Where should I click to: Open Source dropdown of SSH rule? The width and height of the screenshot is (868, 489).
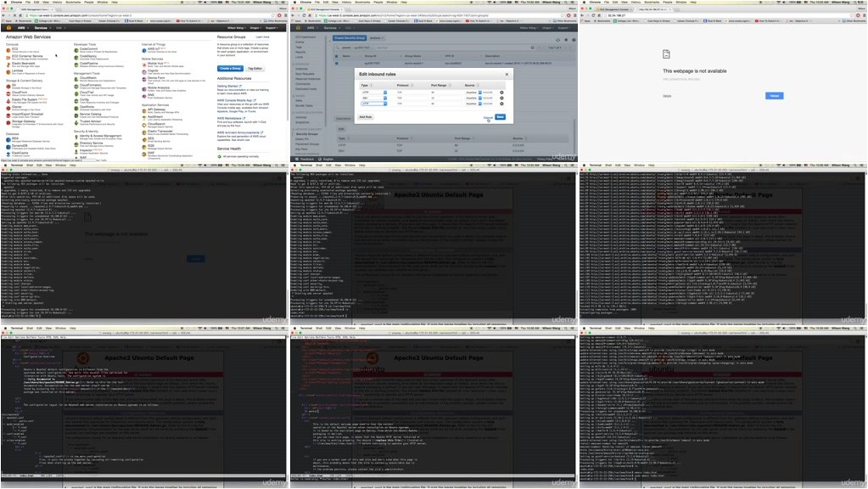click(473, 98)
